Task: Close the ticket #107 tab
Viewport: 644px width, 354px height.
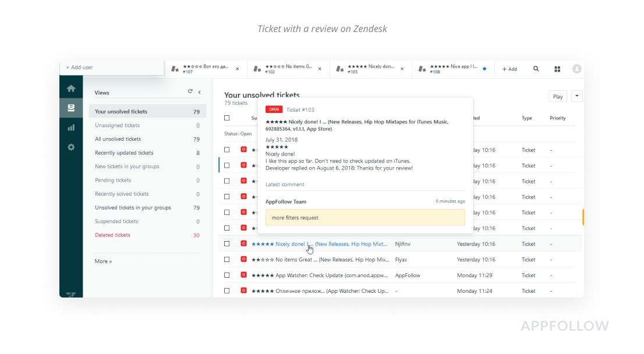Action: pyautogui.click(x=237, y=69)
